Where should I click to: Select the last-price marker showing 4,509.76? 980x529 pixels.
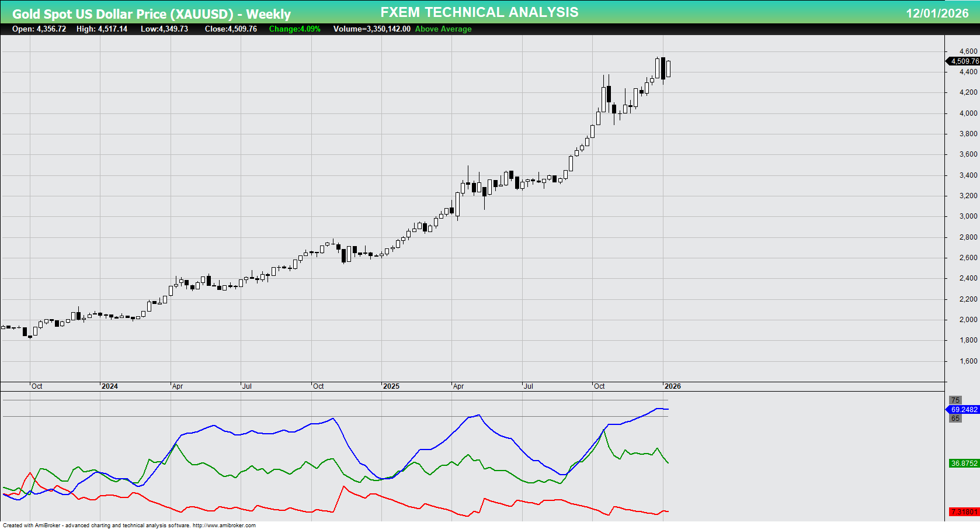962,61
